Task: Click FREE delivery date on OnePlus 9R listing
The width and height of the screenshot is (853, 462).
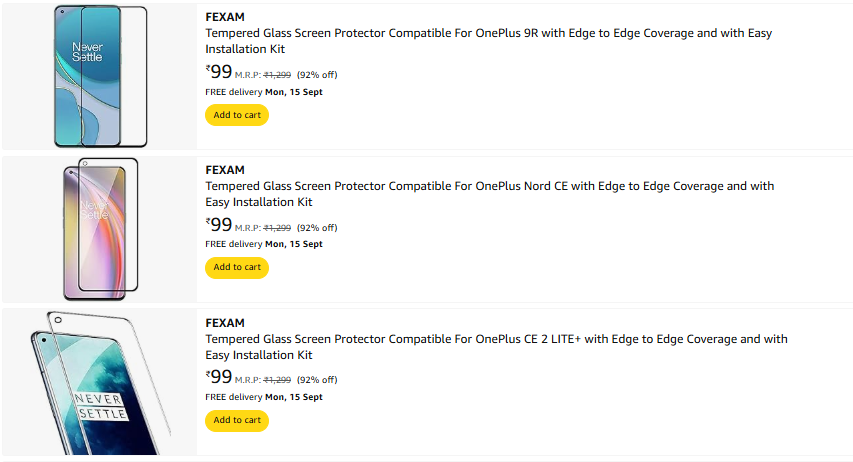Action: click(x=264, y=92)
